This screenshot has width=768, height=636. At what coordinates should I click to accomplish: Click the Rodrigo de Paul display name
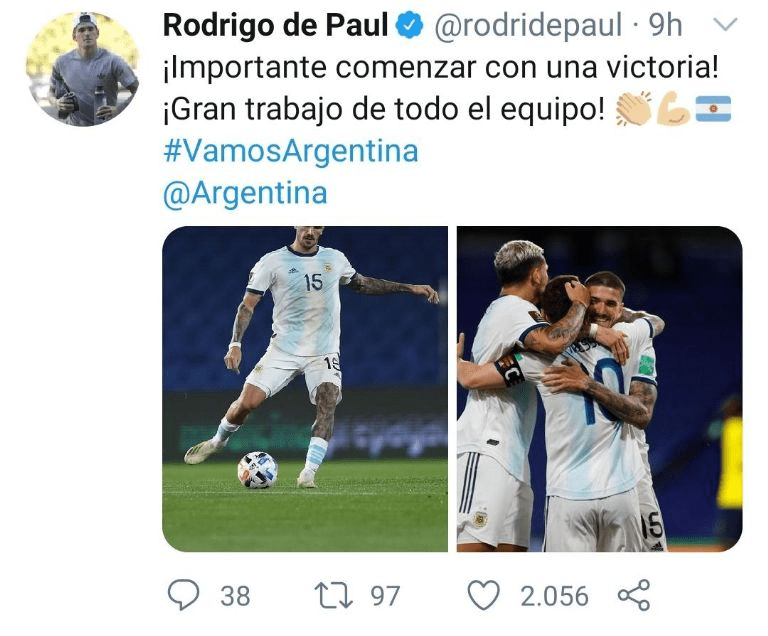coord(276,25)
